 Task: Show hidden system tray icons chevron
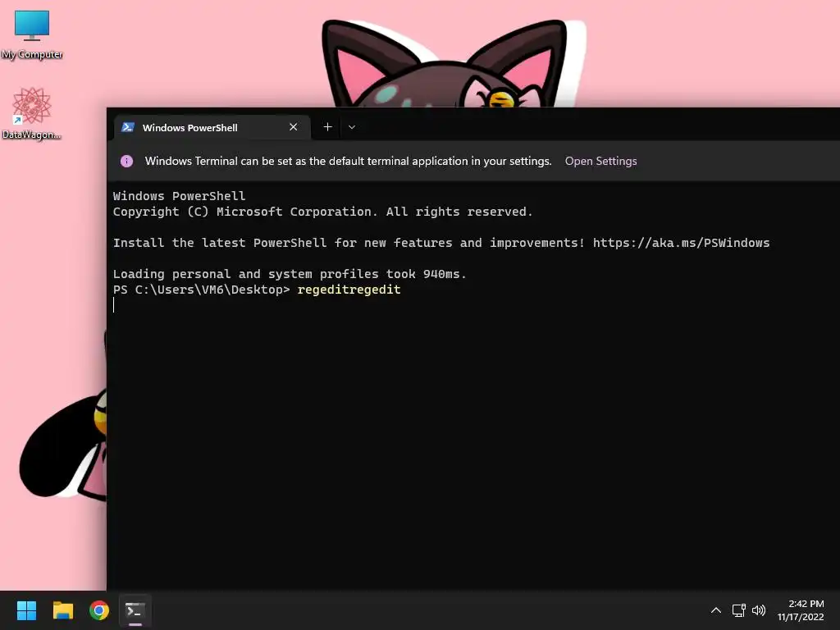(x=715, y=610)
